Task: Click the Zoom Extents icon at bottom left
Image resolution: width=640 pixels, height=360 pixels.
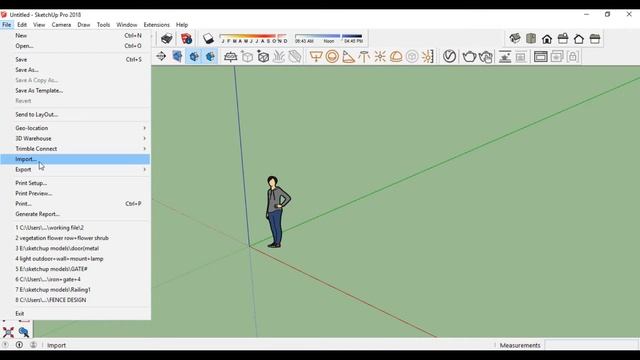Action: [x=8, y=332]
